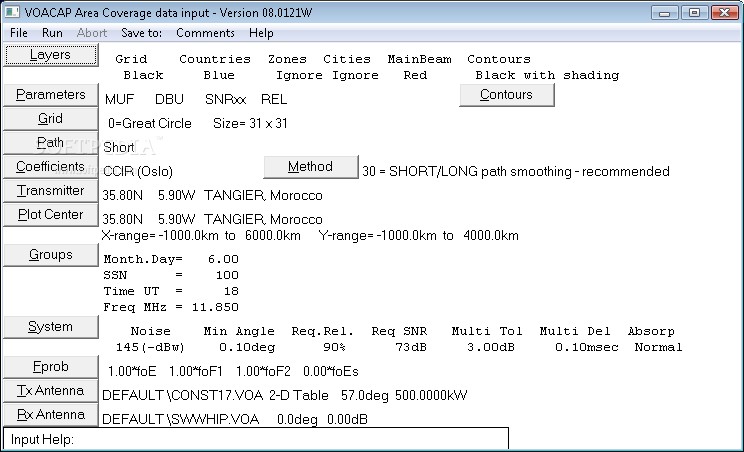Open the Comments menu
Image resolution: width=744 pixels, height=452 pixels.
click(205, 33)
